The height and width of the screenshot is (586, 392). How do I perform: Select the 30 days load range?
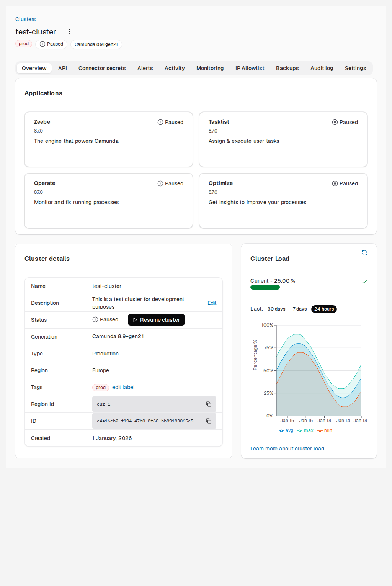tap(276, 309)
